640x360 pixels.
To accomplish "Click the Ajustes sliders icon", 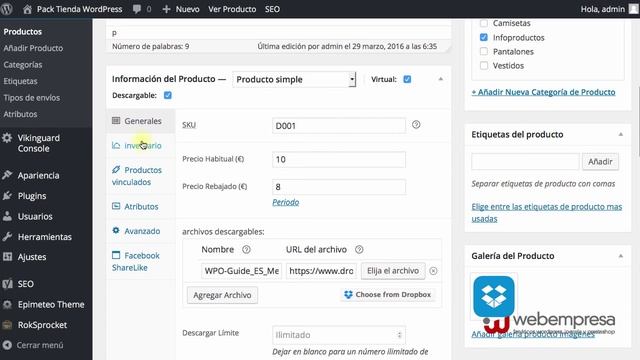I will (7, 257).
